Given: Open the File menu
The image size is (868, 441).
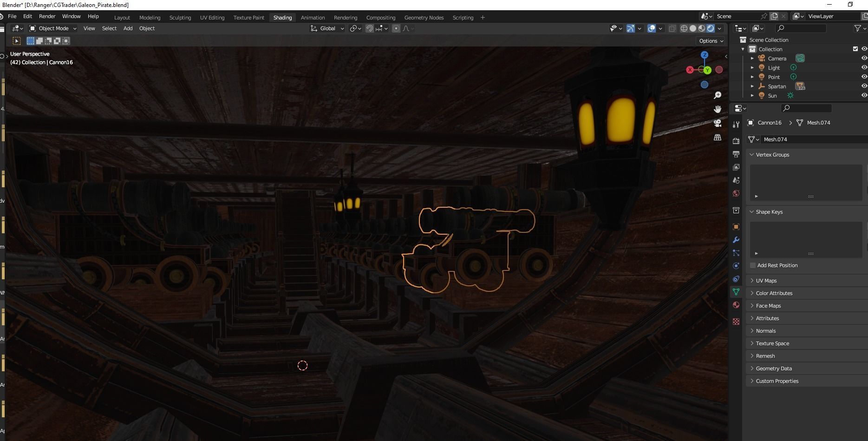Looking at the screenshot, I should tap(12, 16).
